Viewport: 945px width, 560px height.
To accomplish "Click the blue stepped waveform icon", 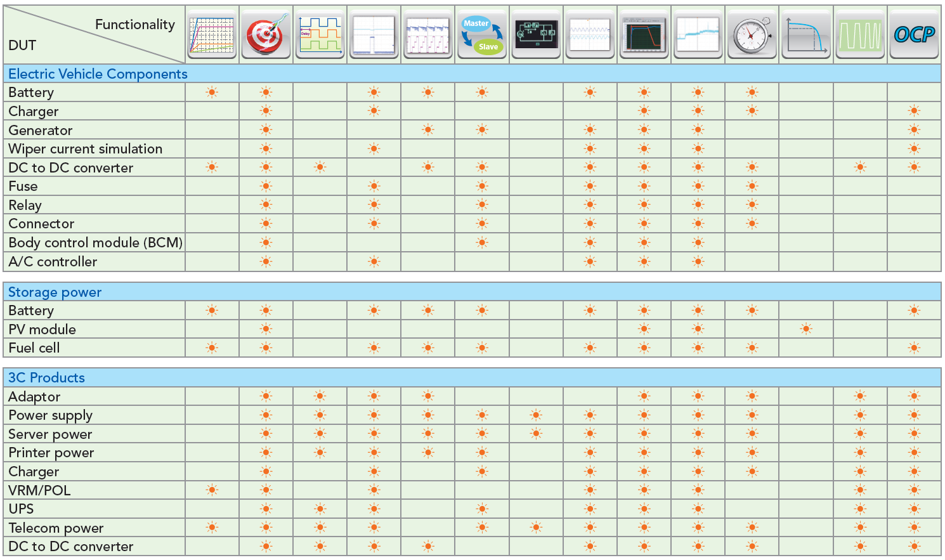I will click(698, 35).
